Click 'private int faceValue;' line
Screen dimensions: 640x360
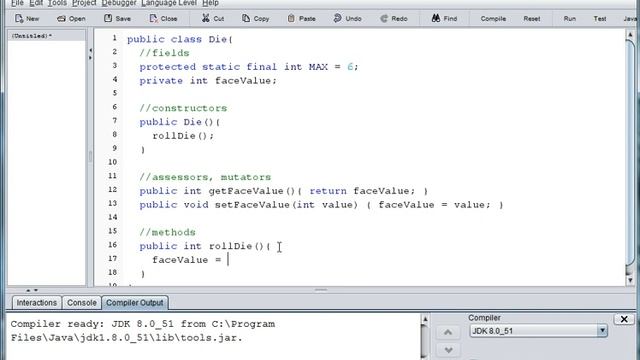tap(208, 81)
